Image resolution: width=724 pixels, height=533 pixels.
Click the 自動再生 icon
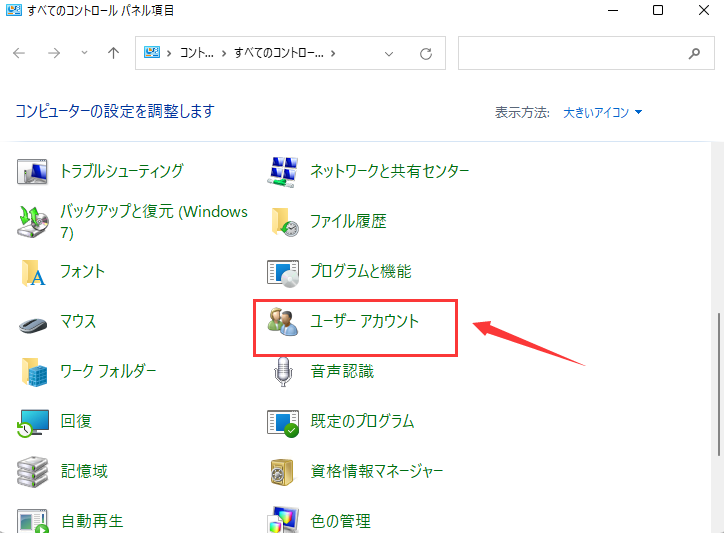point(33,521)
